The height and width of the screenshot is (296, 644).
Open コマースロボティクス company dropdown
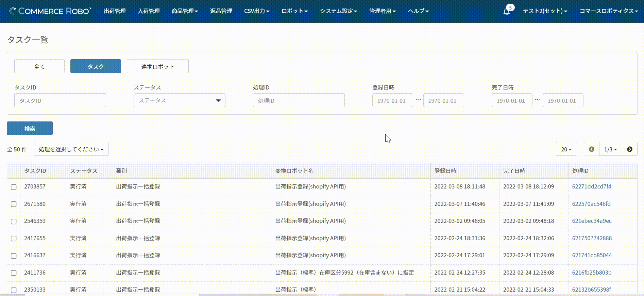(x=609, y=11)
